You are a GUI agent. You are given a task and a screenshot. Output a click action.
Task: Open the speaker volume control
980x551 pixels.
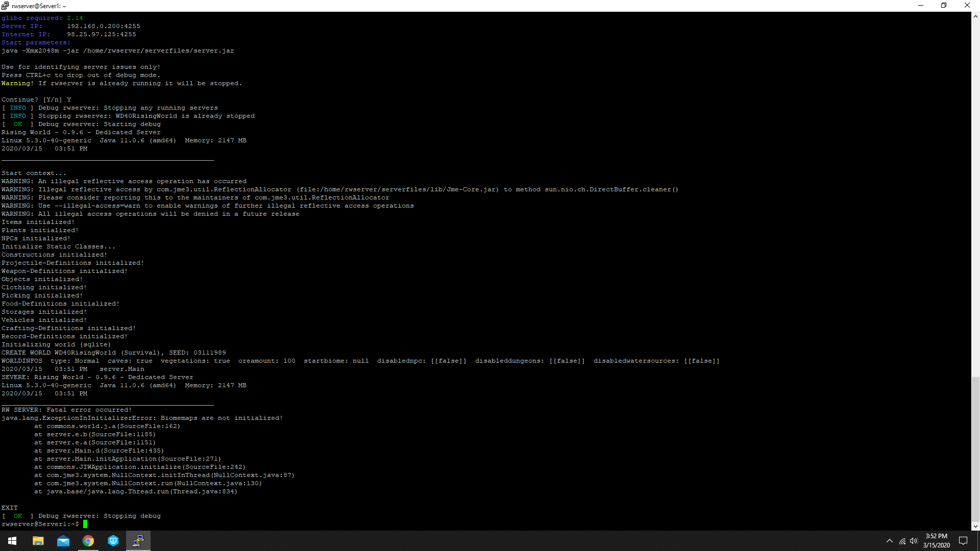[914, 541]
